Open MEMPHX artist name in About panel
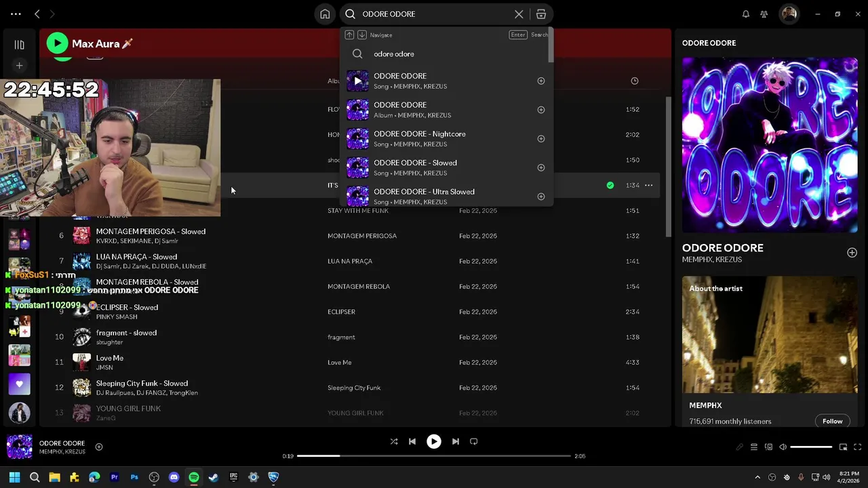Image resolution: width=868 pixels, height=488 pixels. [705, 405]
